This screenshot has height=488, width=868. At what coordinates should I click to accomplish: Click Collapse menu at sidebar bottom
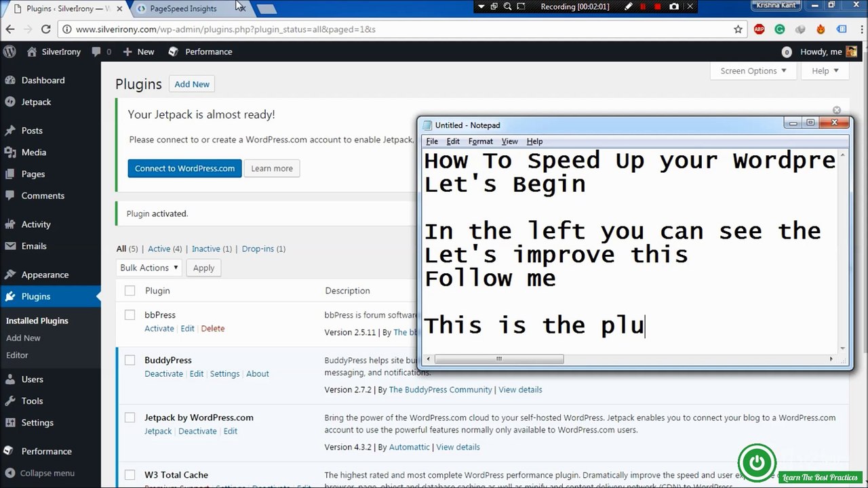click(39, 473)
